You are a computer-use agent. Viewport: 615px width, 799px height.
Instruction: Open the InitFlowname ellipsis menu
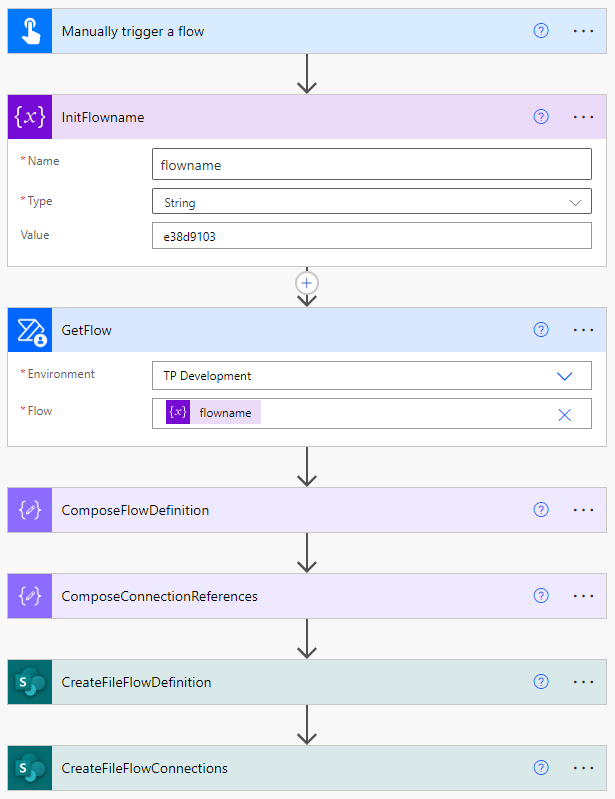[x=583, y=117]
